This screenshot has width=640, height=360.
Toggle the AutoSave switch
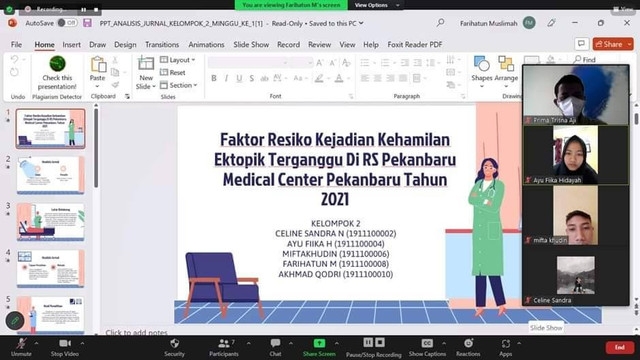click(67, 23)
